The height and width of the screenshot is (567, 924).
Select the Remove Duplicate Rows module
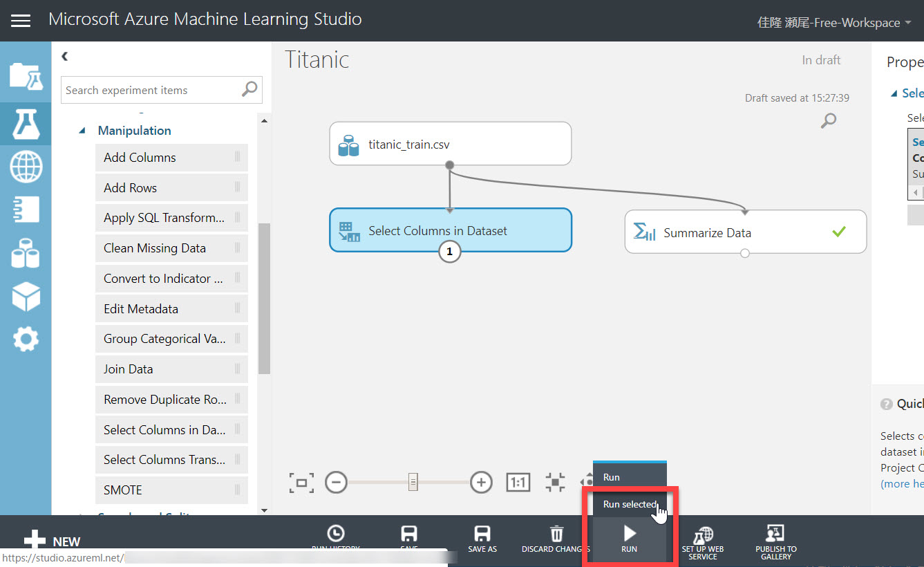pyautogui.click(x=171, y=400)
